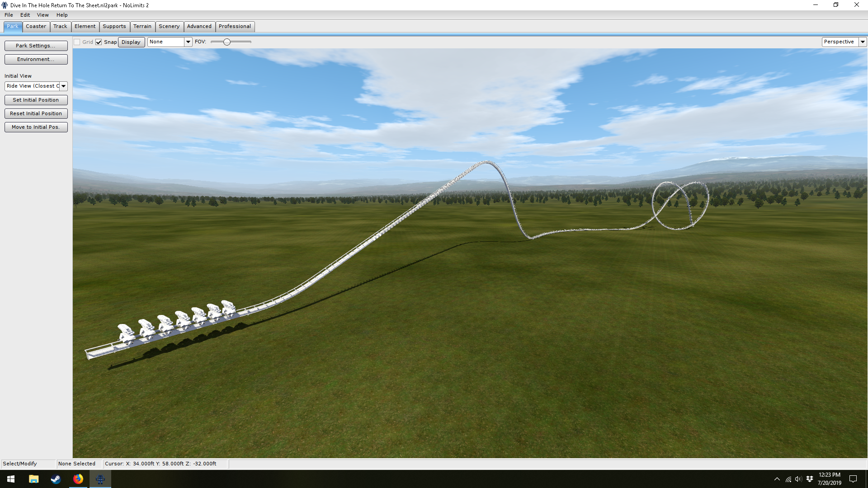Expand the Initial View Ride View dropdown
Screen dimensions: 868x488
(x=63, y=86)
